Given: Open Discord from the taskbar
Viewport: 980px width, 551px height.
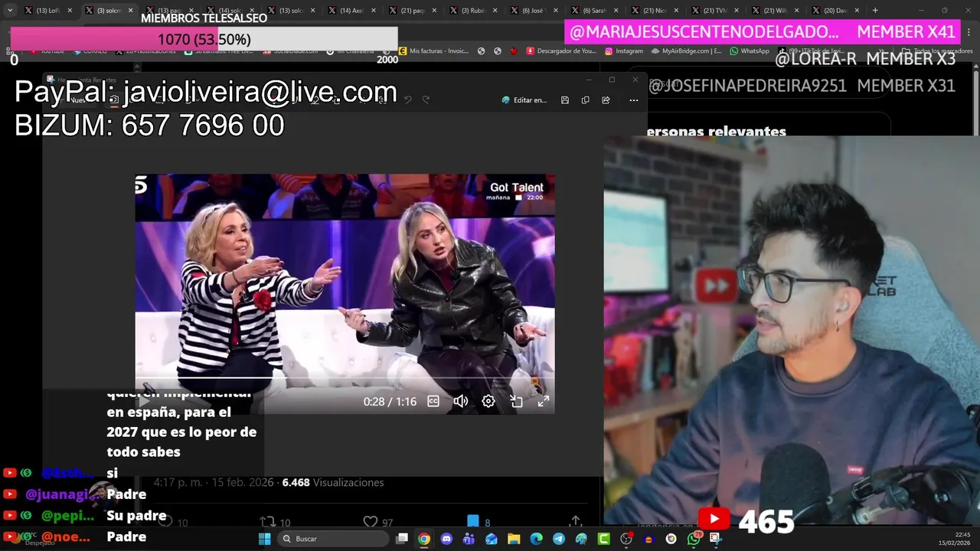Looking at the screenshot, I should 446,539.
